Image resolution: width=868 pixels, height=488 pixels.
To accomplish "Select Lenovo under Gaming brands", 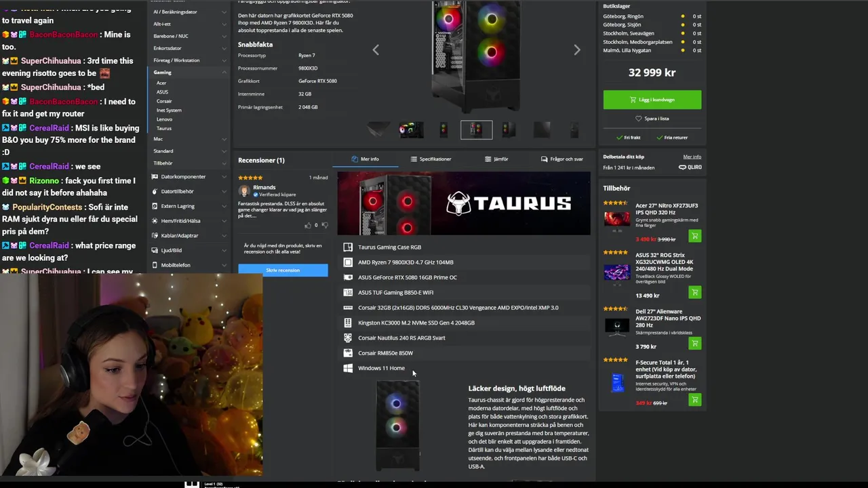I will point(164,119).
